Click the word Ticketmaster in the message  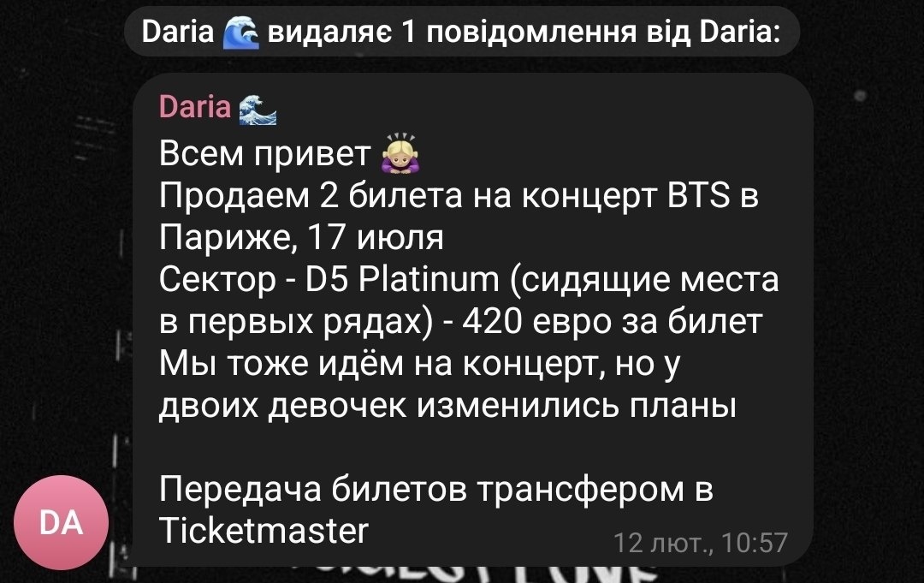264,531
